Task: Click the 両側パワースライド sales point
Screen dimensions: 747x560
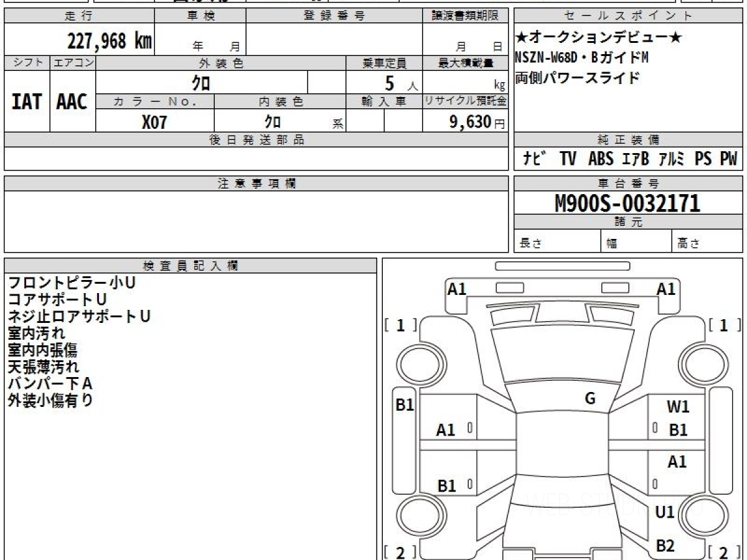Action: coord(577,78)
